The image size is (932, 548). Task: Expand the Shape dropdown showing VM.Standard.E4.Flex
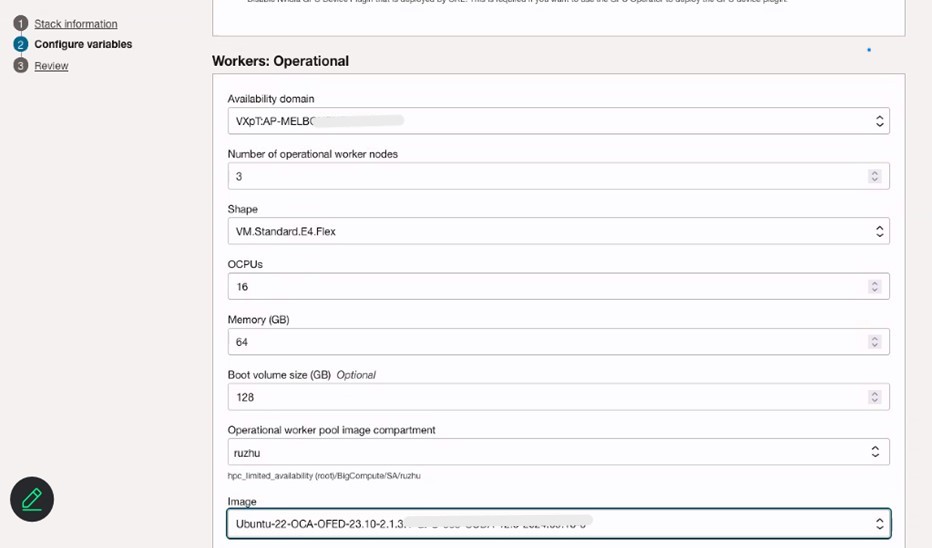(558, 231)
